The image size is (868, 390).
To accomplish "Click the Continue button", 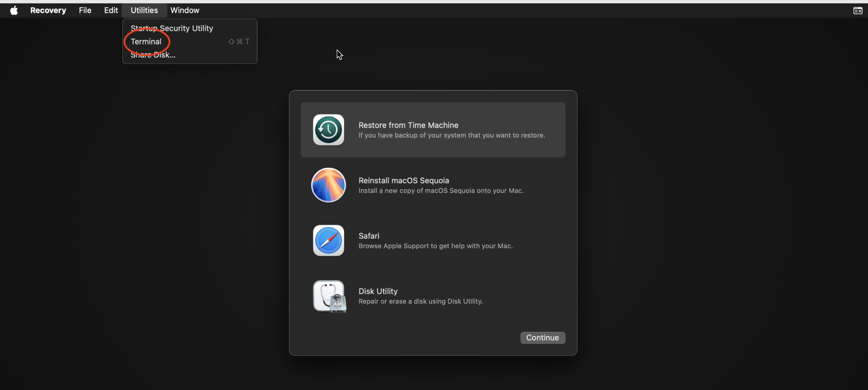I will coord(543,338).
